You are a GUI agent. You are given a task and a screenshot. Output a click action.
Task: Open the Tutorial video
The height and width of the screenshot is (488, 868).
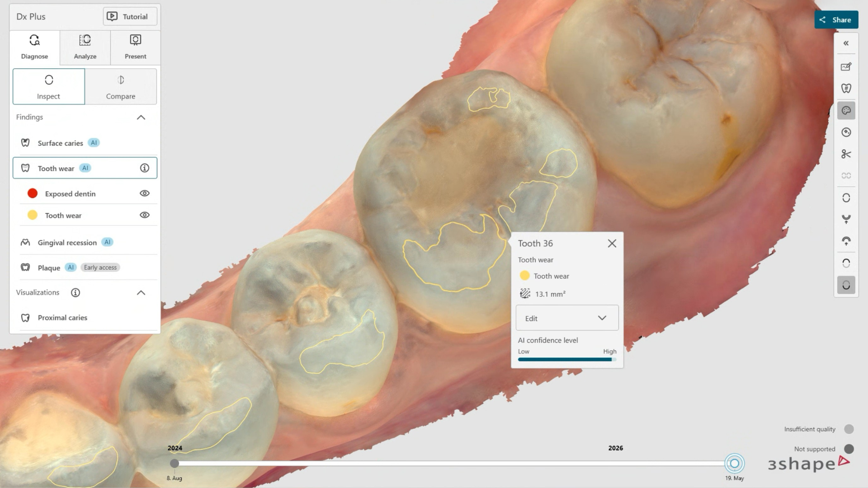130,17
